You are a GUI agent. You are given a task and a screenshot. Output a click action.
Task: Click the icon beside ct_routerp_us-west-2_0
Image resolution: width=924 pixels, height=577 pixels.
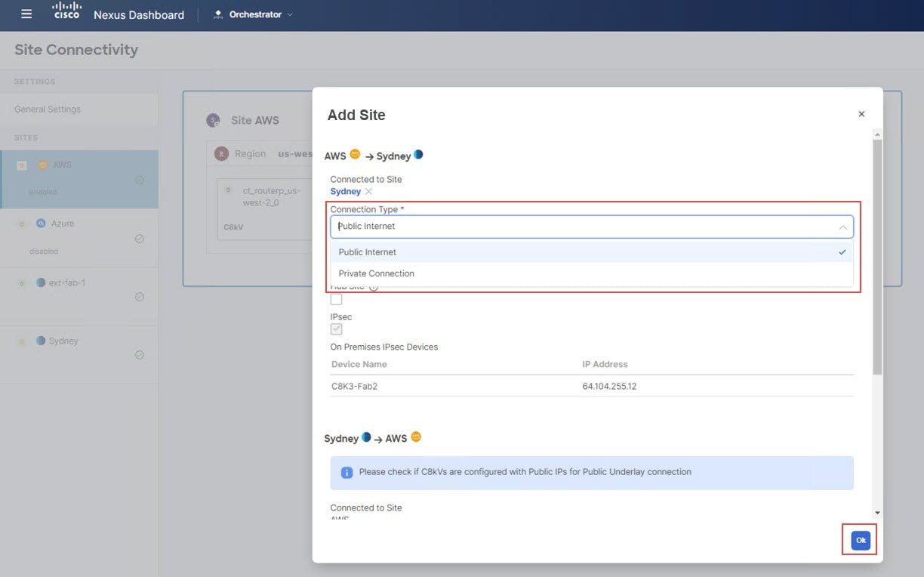[229, 192]
